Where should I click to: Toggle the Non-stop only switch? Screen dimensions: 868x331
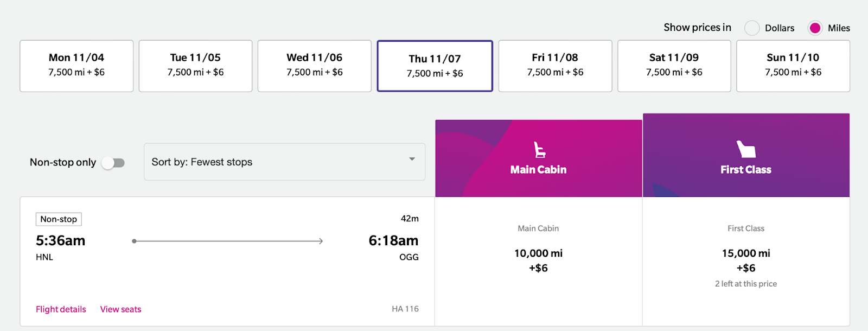point(113,163)
